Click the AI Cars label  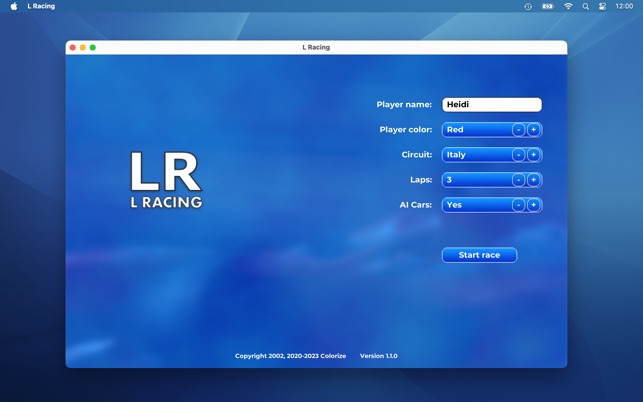pos(415,205)
